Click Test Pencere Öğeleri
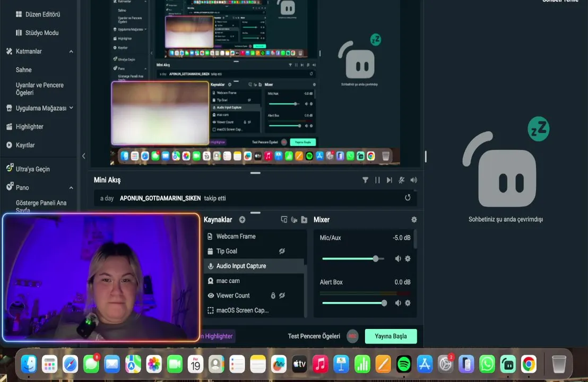The height and width of the screenshot is (382, 588). [x=314, y=336]
